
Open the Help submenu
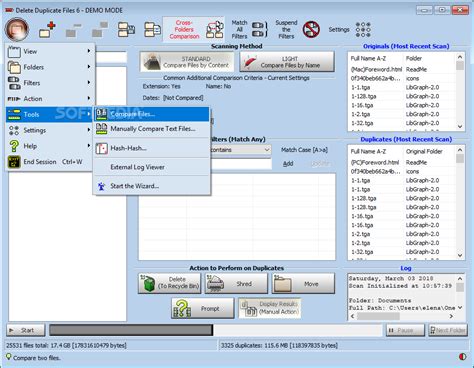(49, 146)
